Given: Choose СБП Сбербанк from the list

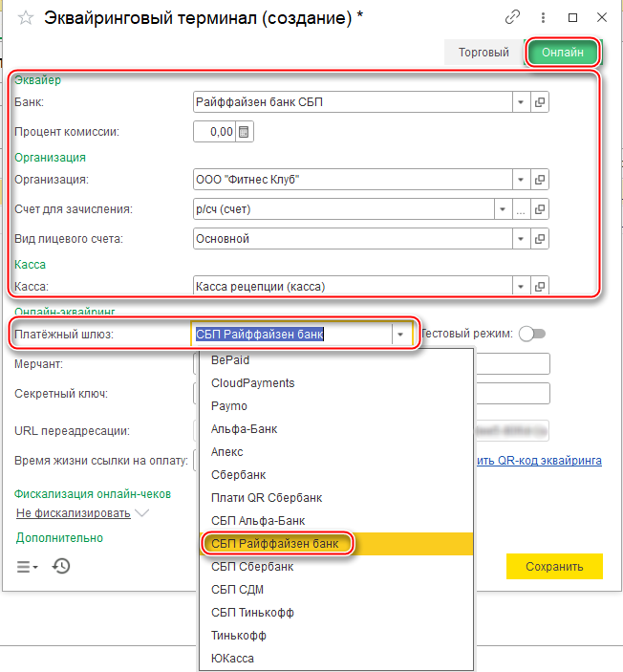Looking at the screenshot, I should pyautogui.click(x=336, y=567).
